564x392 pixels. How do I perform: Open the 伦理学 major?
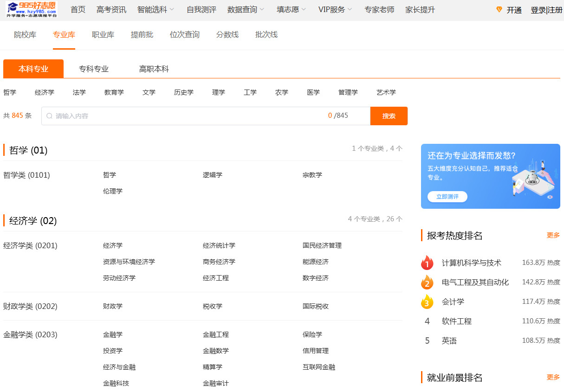point(113,191)
